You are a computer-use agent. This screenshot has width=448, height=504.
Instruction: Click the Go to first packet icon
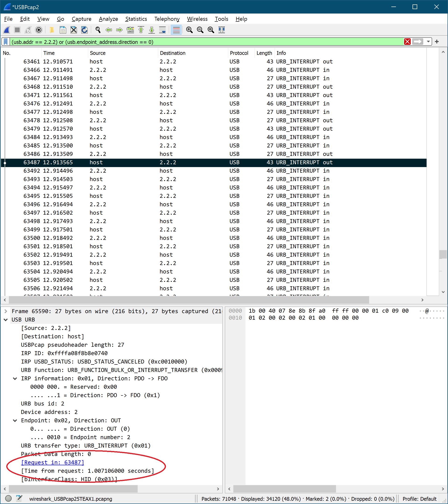(141, 30)
